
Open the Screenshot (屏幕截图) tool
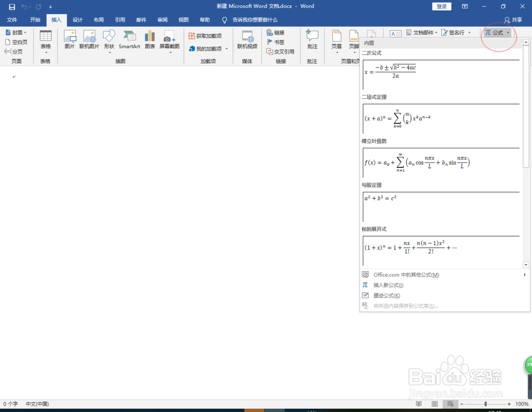[x=169, y=41]
